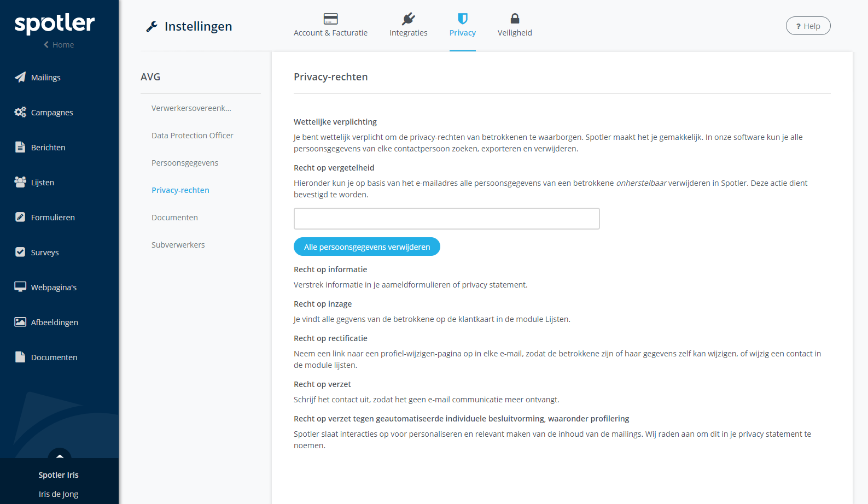
Task: Open the Data Protection Officer page
Action: coord(192,135)
